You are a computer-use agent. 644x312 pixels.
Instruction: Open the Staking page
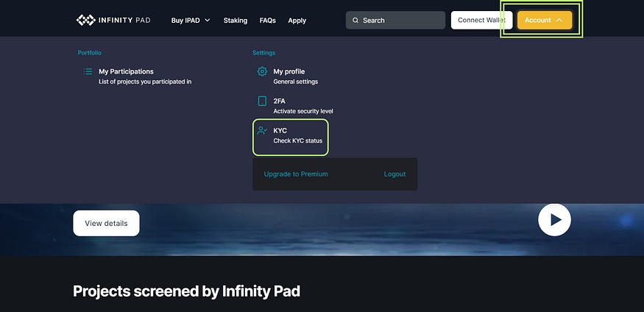coord(236,21)
